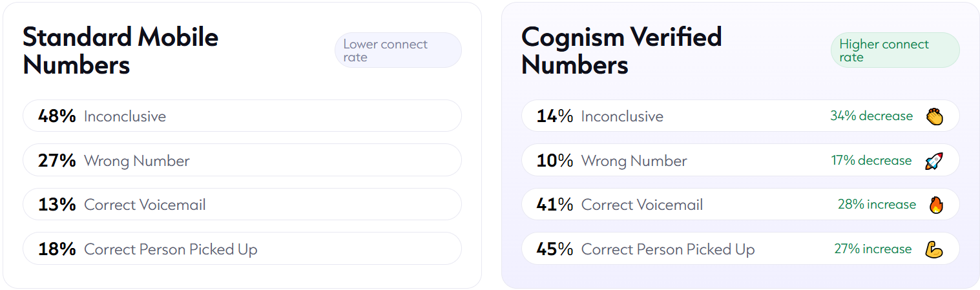Image resolution: width=980 pixels, height=290 pixels.
Task: Click the rocket emoji icon
Action: pyautogui.click(x=934, y=161)
